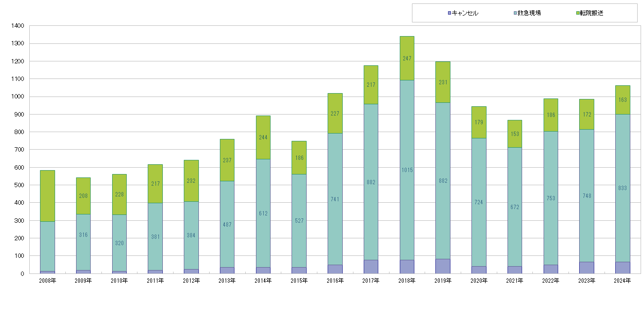Click the 316 data label in 2009 bar
The width and height of the screenshot is (644, 310).
coord(83,235)
